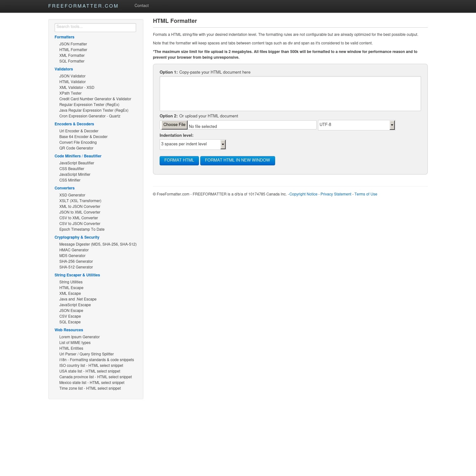Open the Cryptography & Security category heading

pos(77,237)
